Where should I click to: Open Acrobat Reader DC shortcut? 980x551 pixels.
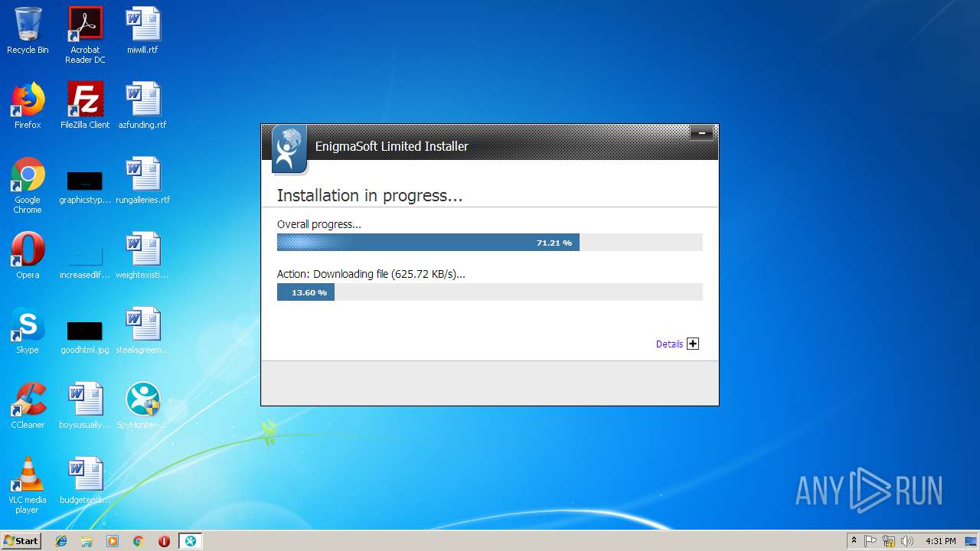pos(85,34)
